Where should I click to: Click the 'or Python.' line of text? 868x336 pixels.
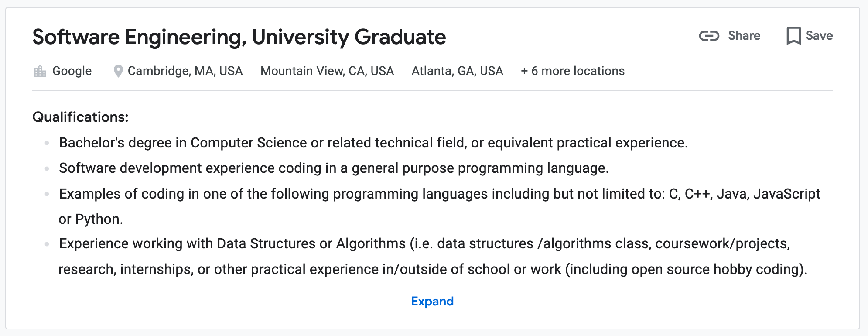[91, 219]
